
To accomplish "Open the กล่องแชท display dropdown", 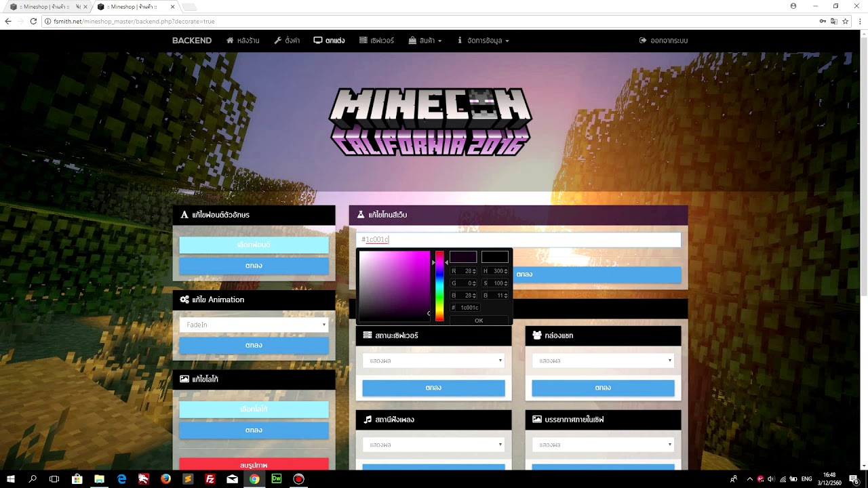I will pos(603,361).
